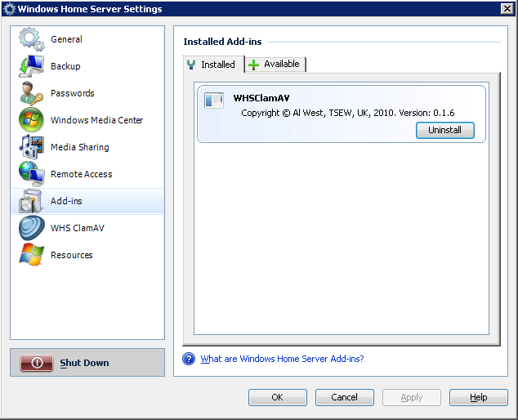Uninstall the WHSClamAV add-in

444,130
